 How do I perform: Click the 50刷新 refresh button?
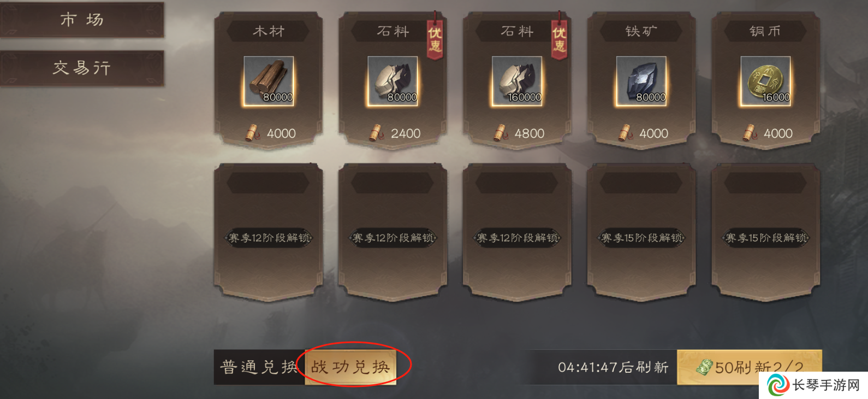[x=750, y=367]
